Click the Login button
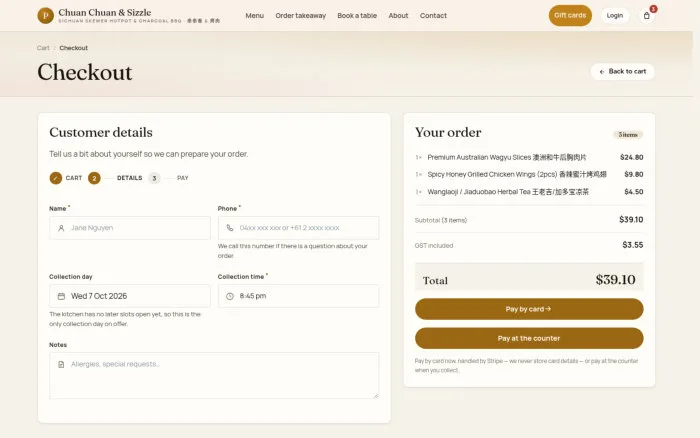 615,16
